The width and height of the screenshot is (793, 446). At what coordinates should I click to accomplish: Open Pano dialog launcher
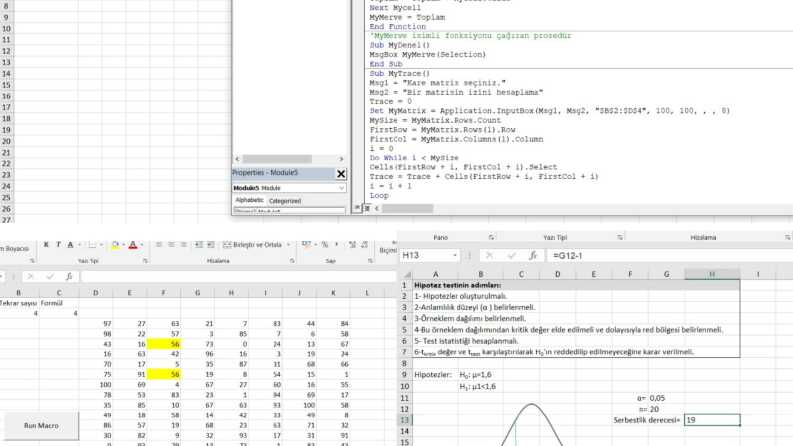tap(491, 237)
